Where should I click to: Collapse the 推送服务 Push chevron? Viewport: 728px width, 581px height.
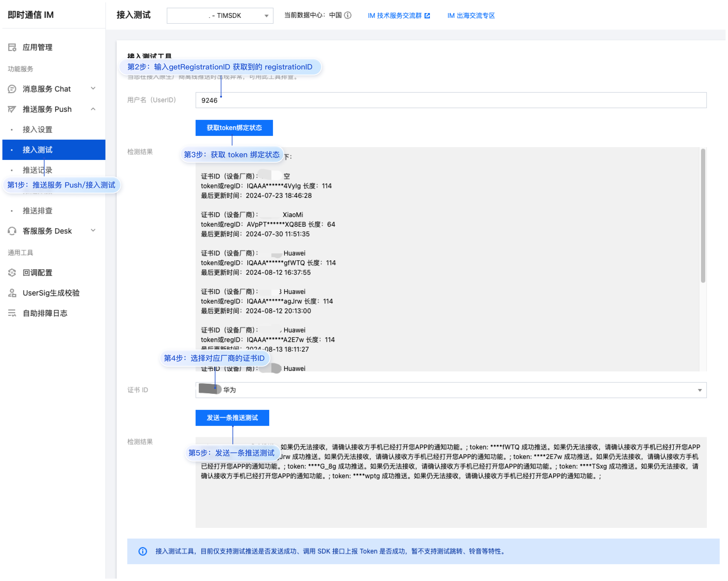[x=93, y=109]
